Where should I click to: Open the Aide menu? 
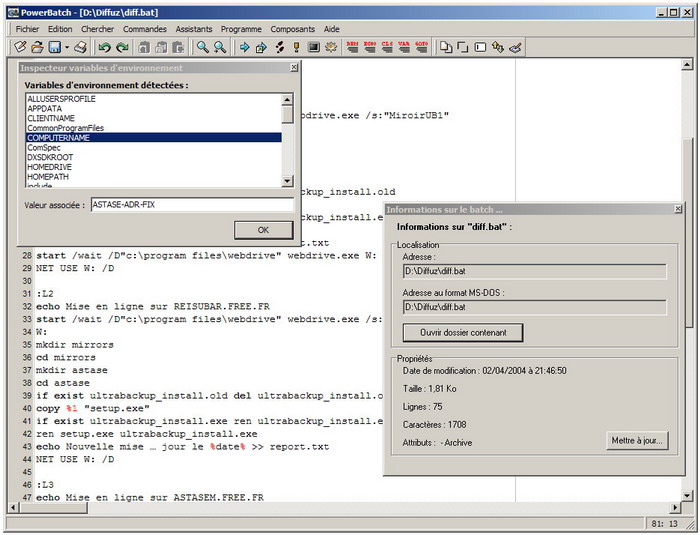[x=331, y=29]
